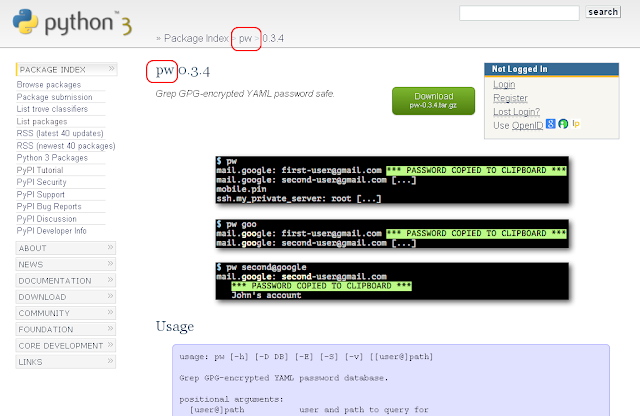Click the '$ pw second@google' terminal screenshot
This screenshot has width=640, height=416.
point(392,281)
